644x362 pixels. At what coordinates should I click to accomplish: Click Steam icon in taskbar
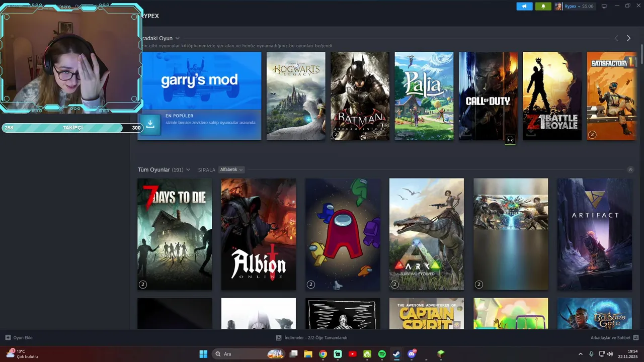point(396,354)
